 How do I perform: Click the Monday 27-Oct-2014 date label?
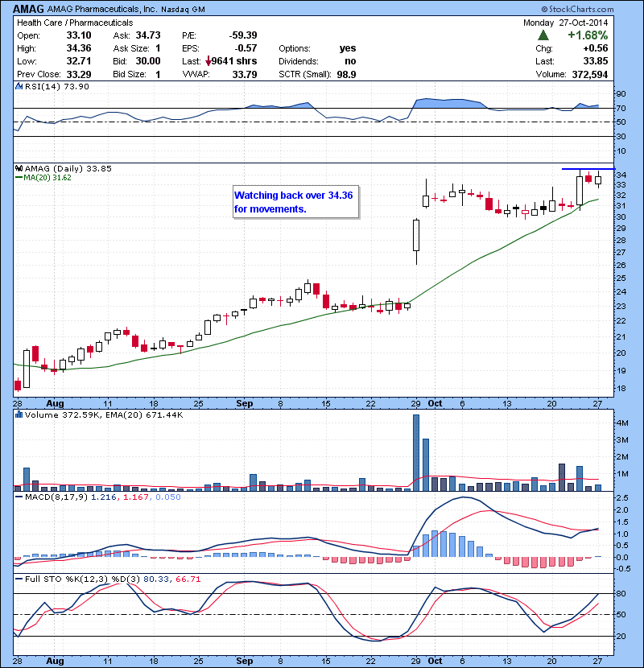(x=566, y=23)
